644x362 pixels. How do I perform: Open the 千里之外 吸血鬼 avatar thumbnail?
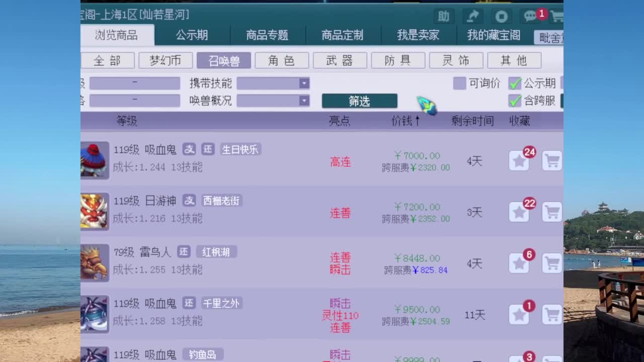pos(94,314)
